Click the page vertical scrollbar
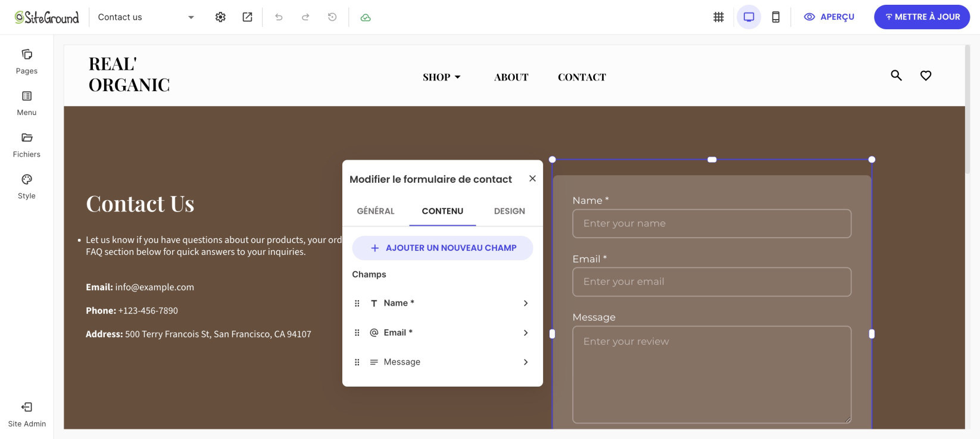Viewport: 980px width, 439px height. click(x=968, y=110)
